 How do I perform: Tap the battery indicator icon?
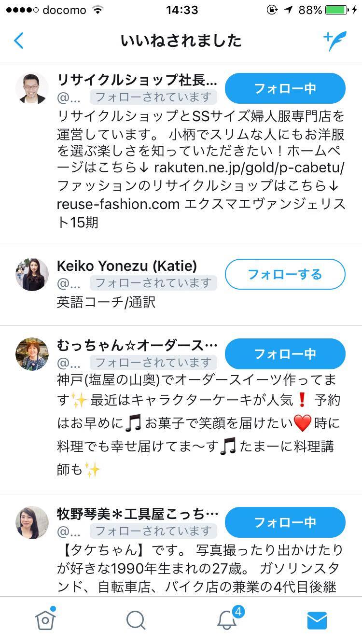click(x=337, y=11)
